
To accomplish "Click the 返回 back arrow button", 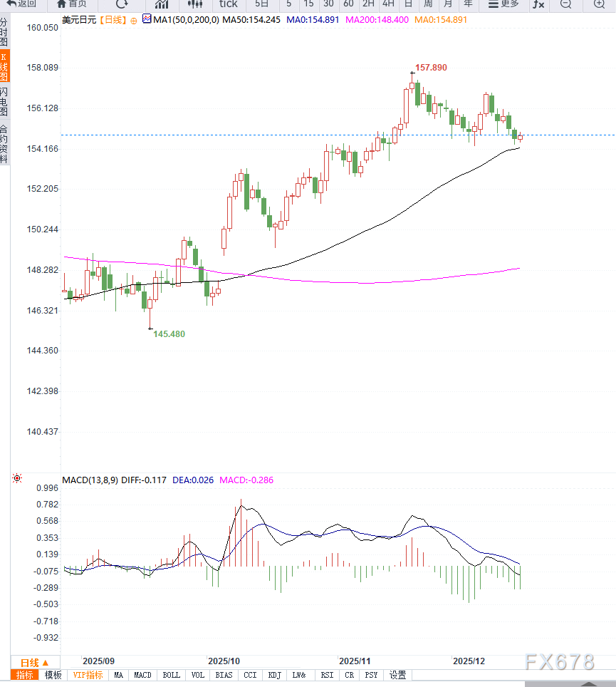I will 21,4.
